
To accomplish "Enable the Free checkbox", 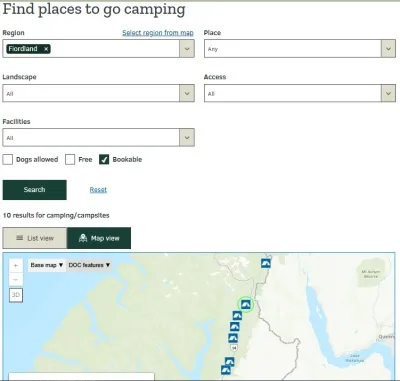I will [x=70, y=159].
